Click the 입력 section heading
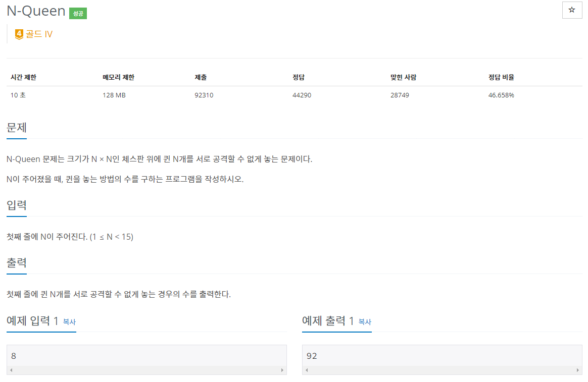Viewport: 588px width, 382px height. pyautogui.click(x=17, y=205)
